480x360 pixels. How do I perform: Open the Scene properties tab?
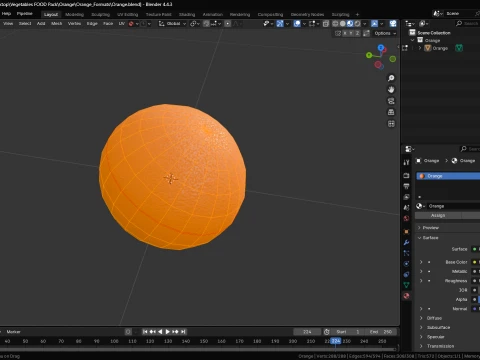point(406,208)
